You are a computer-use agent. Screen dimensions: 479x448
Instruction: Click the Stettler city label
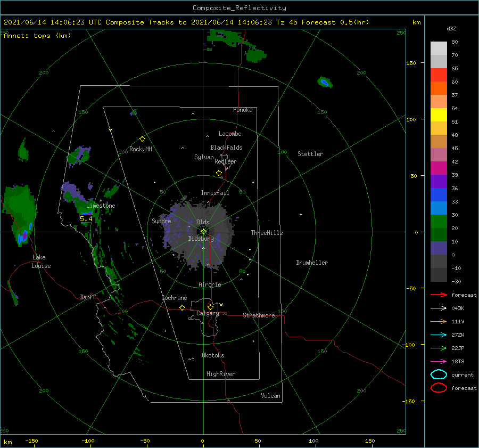310,154
